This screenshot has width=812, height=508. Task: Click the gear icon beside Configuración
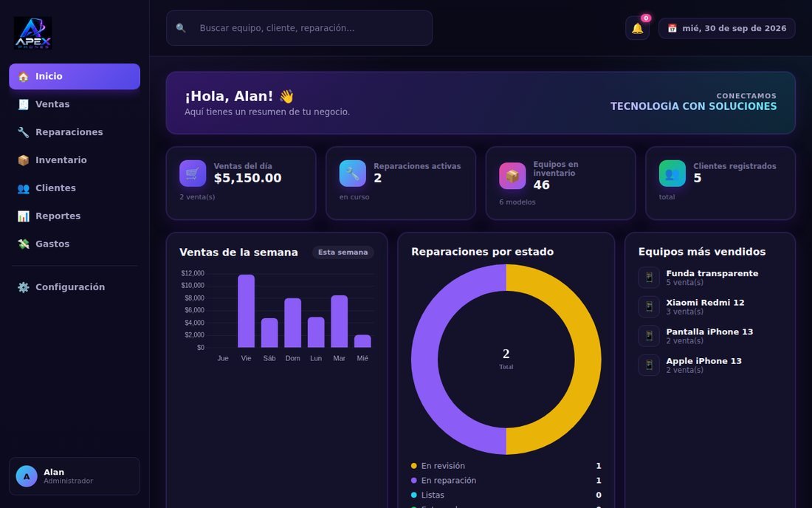(24, 287)
